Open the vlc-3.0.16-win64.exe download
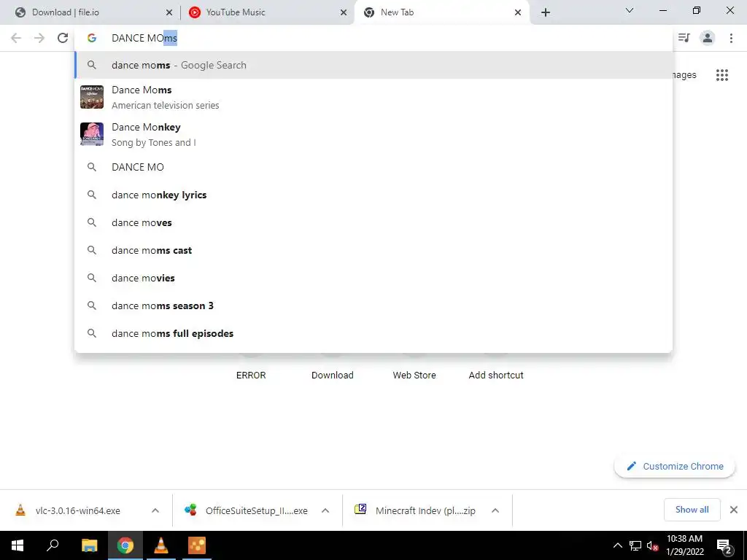This screenshot has width=747, height=560. click(x=79, y=510)
